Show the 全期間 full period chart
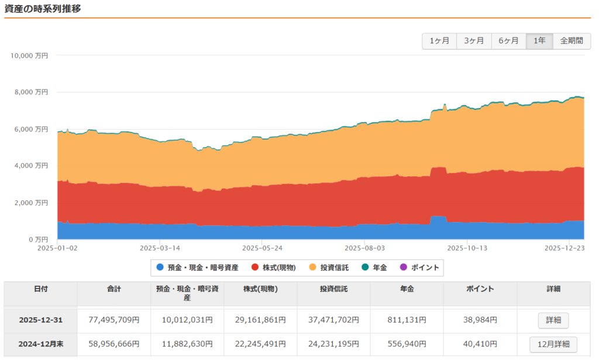The width and height of the screenshot is (599, 364). tap(572, 41)
